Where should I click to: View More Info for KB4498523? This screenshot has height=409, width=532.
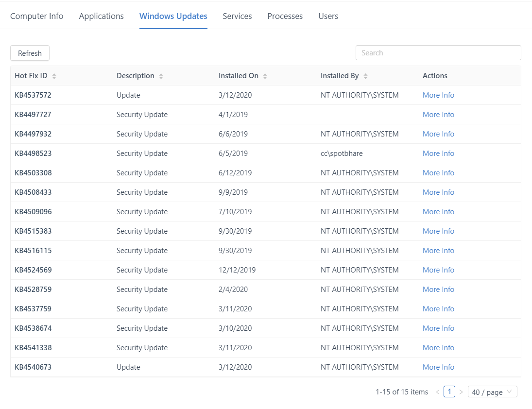tap(438, 153)
